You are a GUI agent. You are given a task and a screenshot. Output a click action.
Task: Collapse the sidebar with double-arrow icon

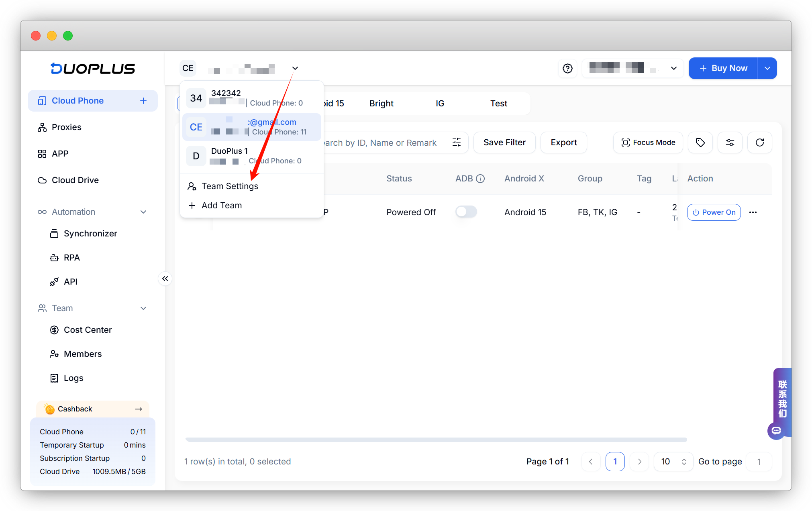click(165, 279)
